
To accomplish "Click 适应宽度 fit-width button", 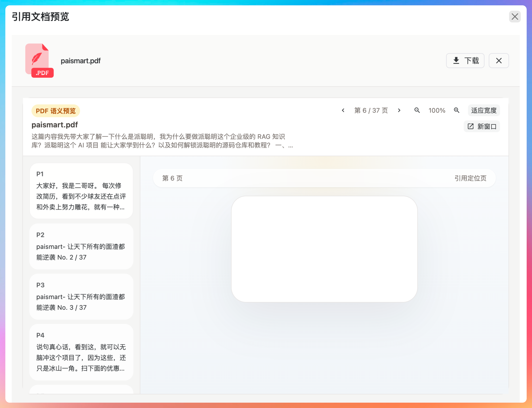I will pos(484,111).
